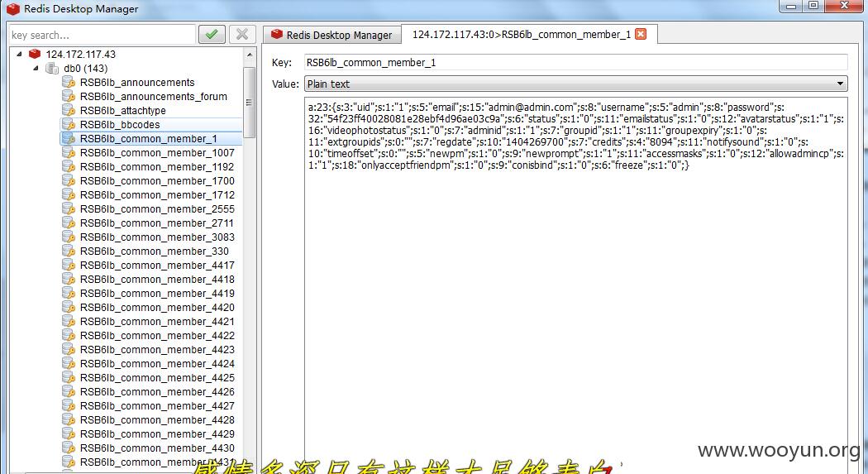Screen dimensions: 868x474
Task: Click key icon beside RSB6lb_common_member_4421
Action: 69,322
